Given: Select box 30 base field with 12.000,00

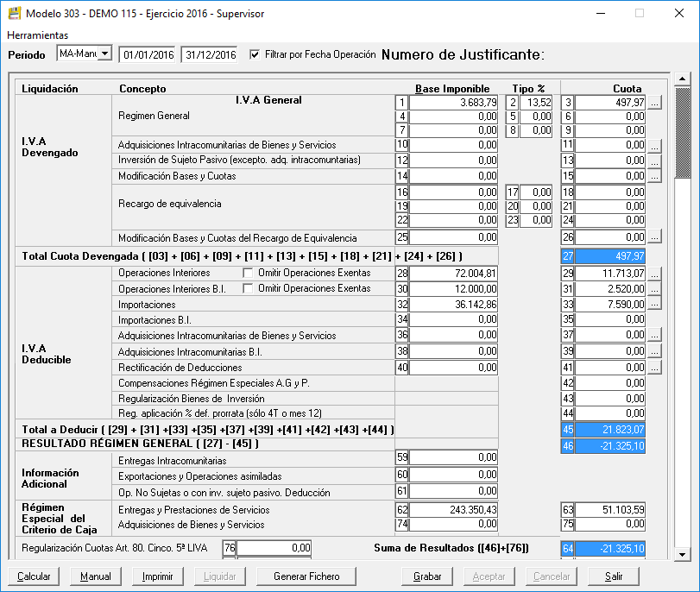Looking at the screenshot, I should point(453,289).
